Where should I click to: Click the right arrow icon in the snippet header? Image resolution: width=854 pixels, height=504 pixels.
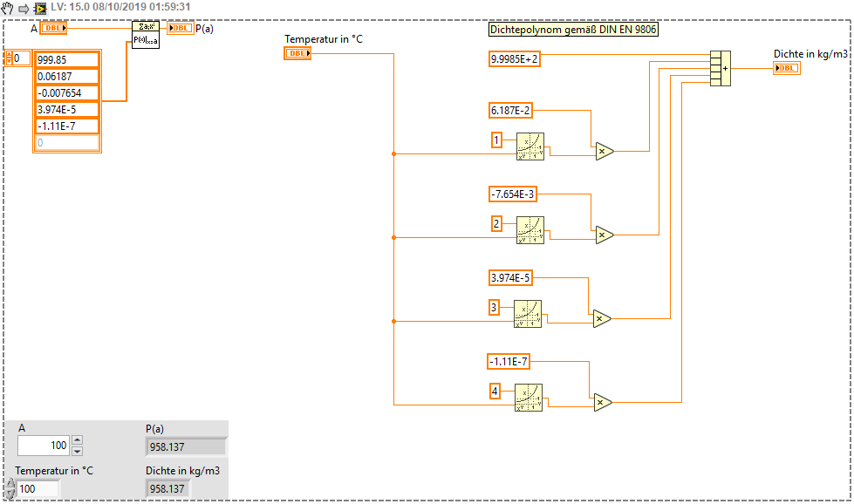pos(24,9)
